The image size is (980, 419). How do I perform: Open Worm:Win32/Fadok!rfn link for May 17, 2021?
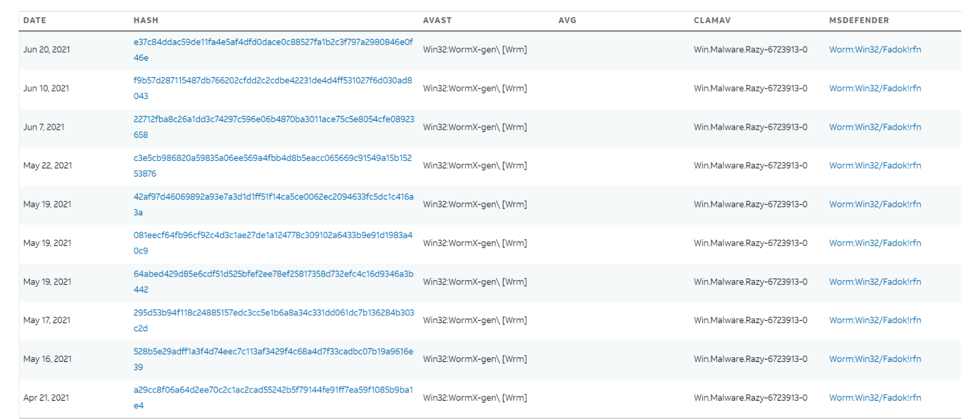coord(875,320)
